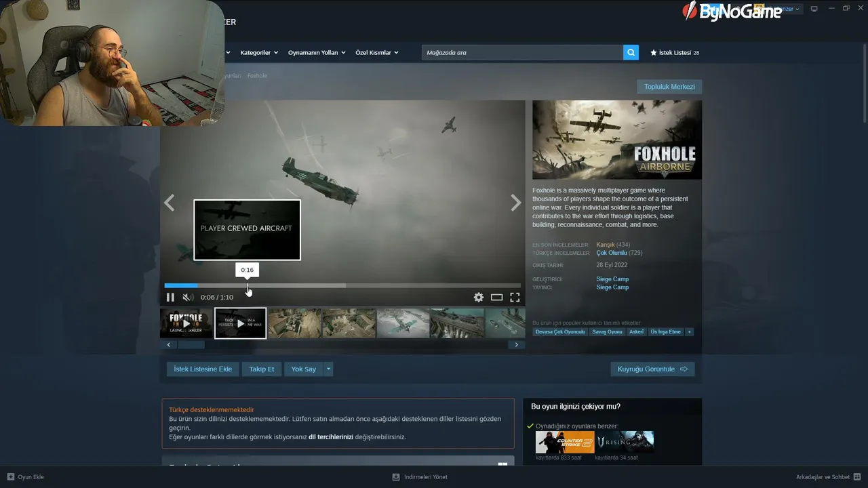This screenshot has width=868, height=488.
Task: Click İstek Listesine Ekle button
Action: click(203, 369)
